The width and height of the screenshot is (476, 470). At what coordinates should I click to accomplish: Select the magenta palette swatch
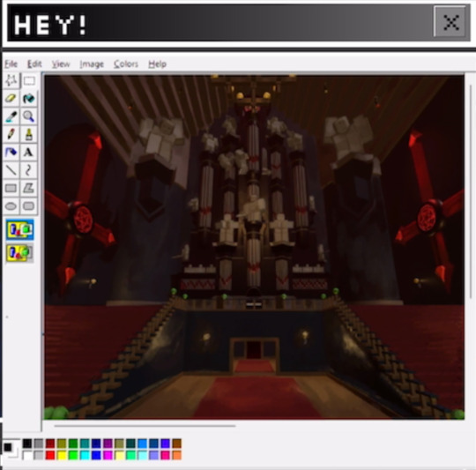pyautogui.click(x=108, y=455)
